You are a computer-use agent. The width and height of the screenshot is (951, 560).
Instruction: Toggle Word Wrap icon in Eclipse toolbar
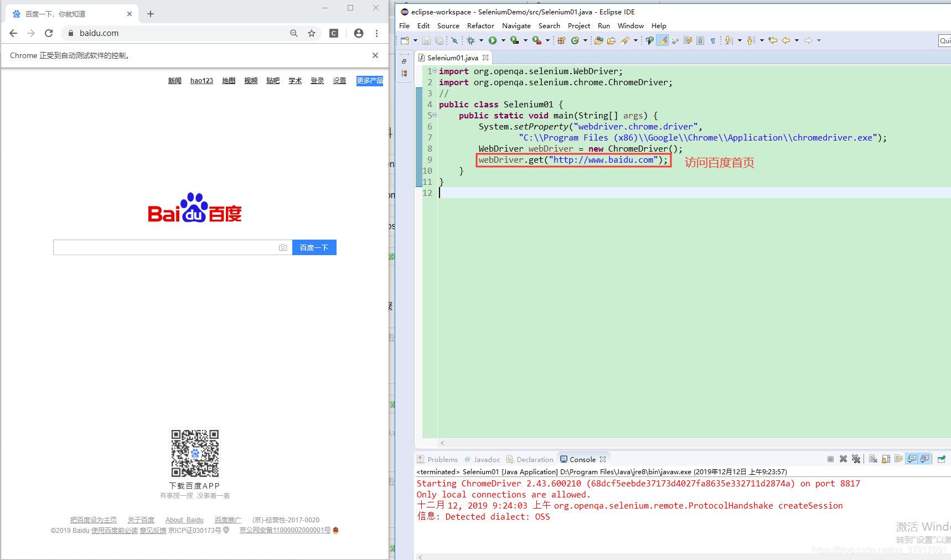[688, 40]
